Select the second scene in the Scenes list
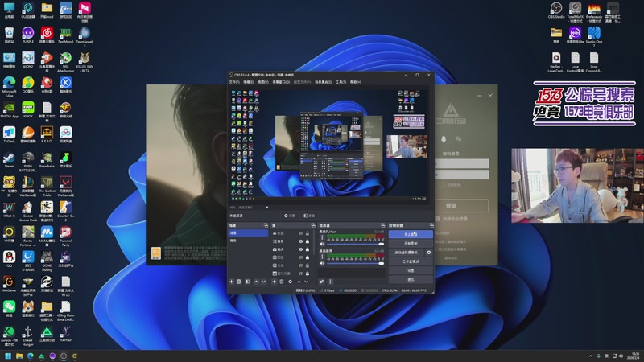This screenshot has width=644, height=362. click(248, 241)
